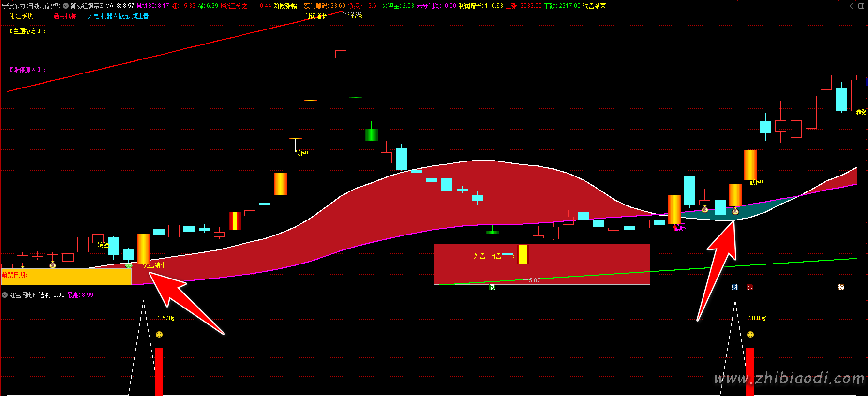Viewport: 868px width, 396px height.
Task: Expand the 红色闪电F indicator menu arrow
Action: point(5,295)
